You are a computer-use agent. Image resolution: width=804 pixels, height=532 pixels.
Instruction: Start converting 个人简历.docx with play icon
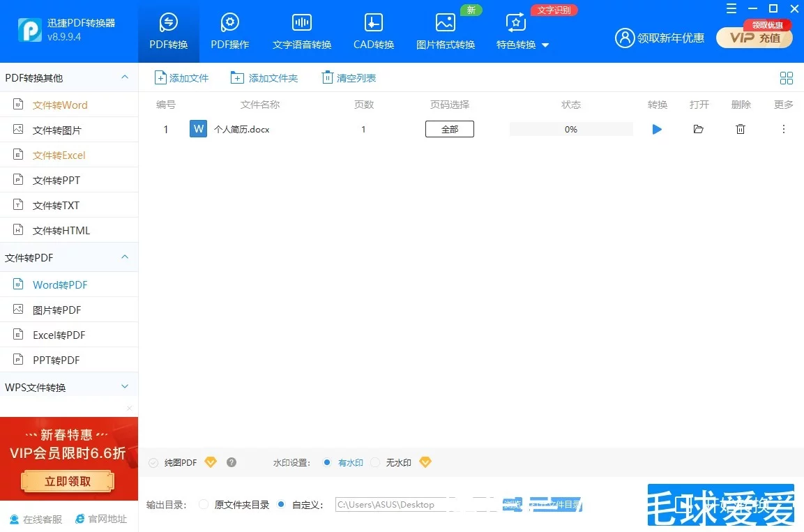[x=657, y=129]
